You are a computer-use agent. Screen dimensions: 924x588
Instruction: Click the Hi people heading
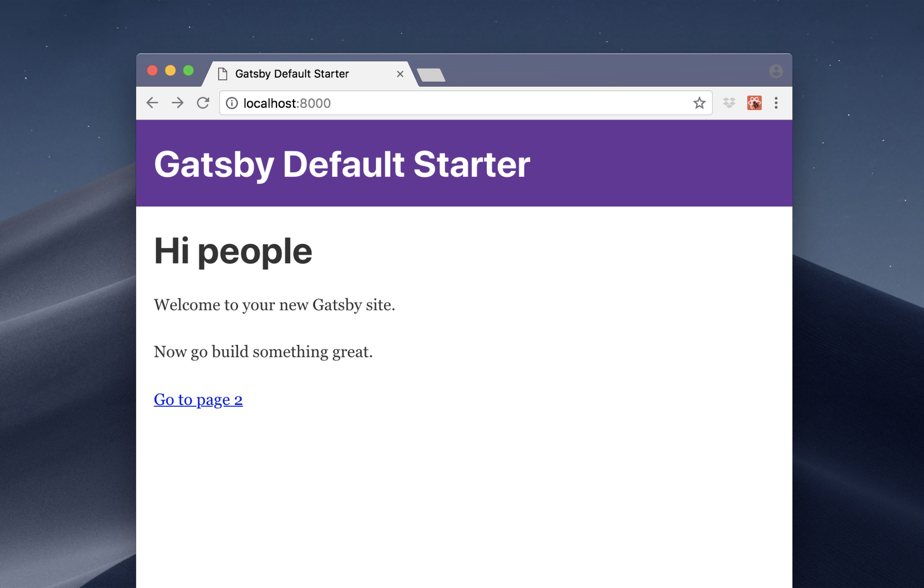[233, 251]
